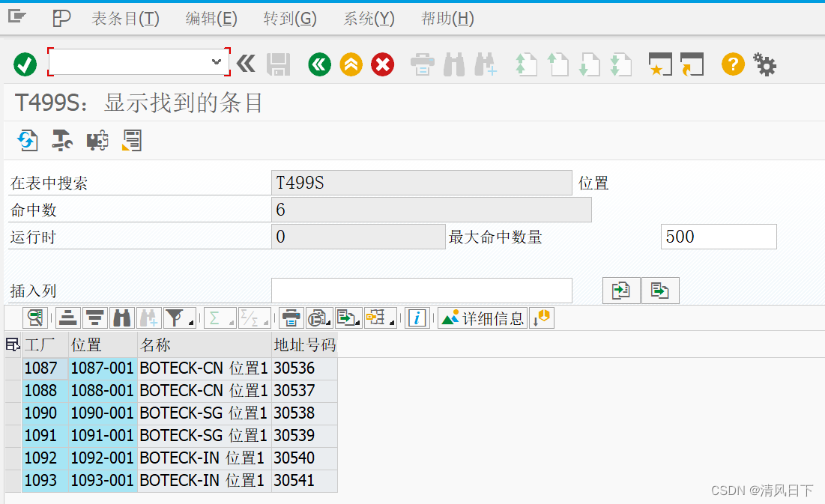Select the Sort Ascending icon

[x=67, y=318]
